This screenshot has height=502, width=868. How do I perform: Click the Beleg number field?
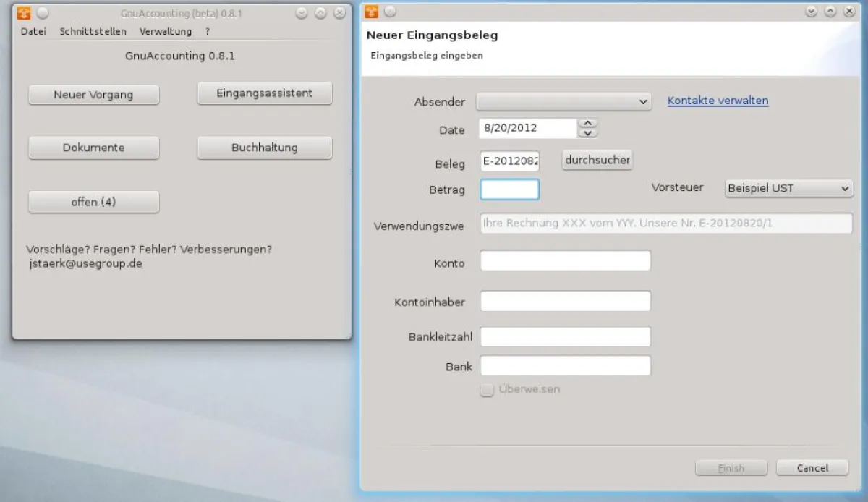(x=510, y=161)
